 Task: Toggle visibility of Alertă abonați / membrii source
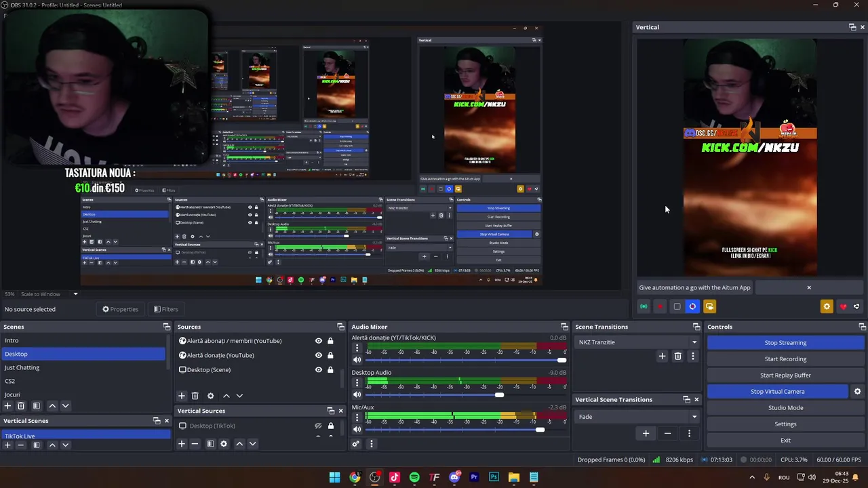coord(319,341)
